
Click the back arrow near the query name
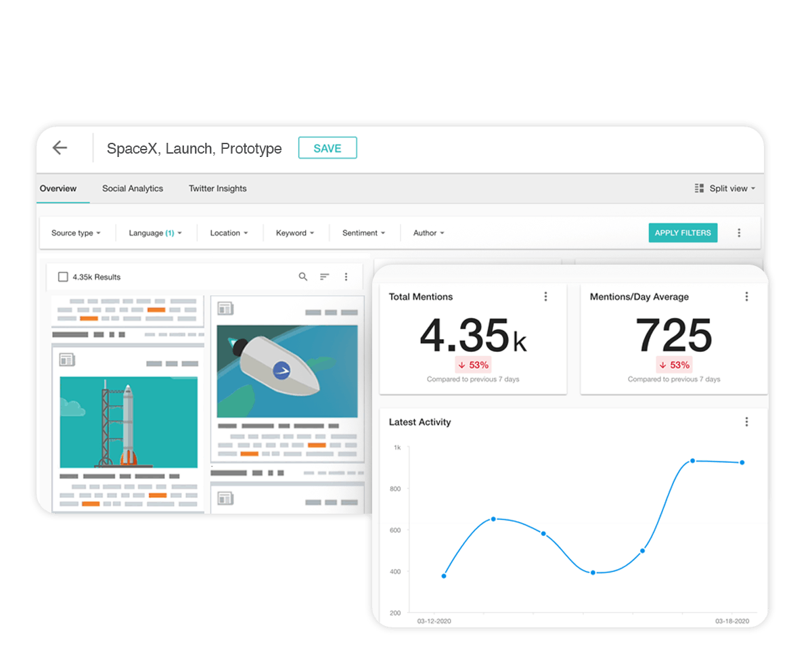click(60, 148)
